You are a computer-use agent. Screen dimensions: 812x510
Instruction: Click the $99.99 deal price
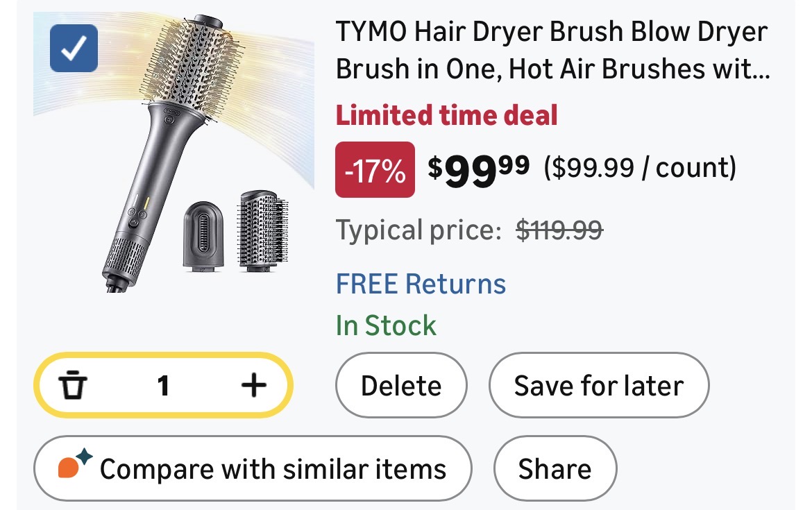pos(478,168)
